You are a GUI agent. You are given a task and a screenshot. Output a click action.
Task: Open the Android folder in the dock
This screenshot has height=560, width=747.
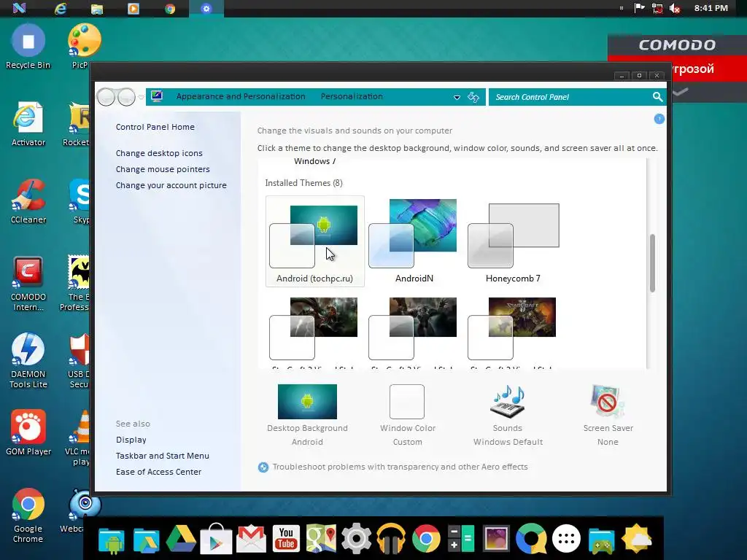click(112, 540)
